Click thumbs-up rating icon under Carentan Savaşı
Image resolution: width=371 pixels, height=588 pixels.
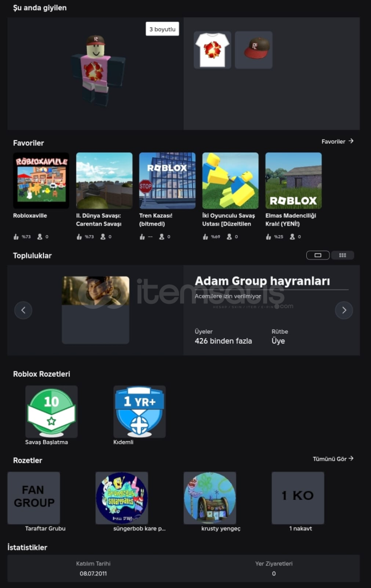pyautogui.click(x=79, y=237)
